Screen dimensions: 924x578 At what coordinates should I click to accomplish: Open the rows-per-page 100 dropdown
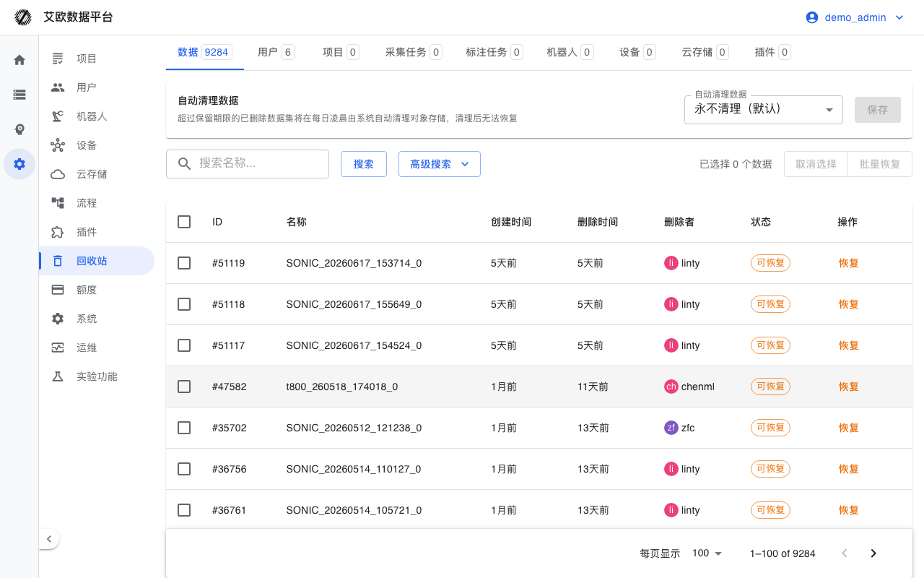tap(707, 553)
